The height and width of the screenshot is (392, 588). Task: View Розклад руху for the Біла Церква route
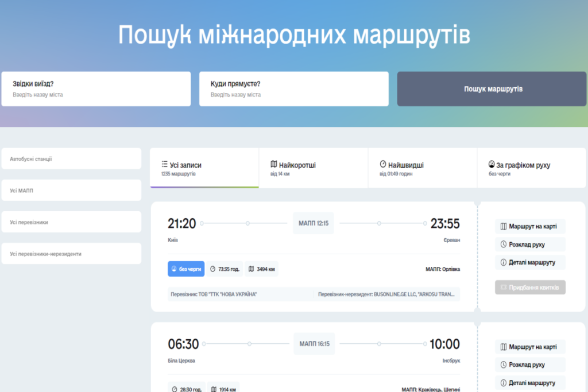[x=530, y=364]
